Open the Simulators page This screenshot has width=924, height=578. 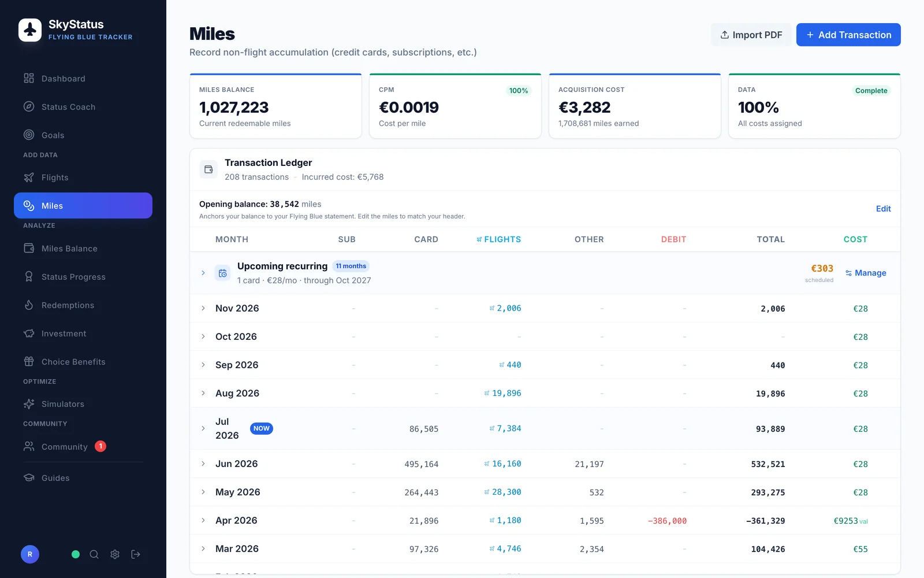point(83,404)
